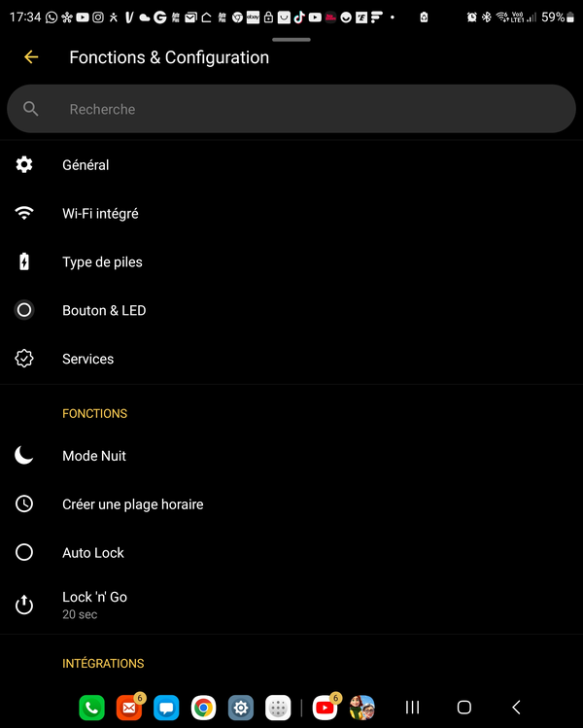Select Type de piles battery icon

tap(24, 261)
